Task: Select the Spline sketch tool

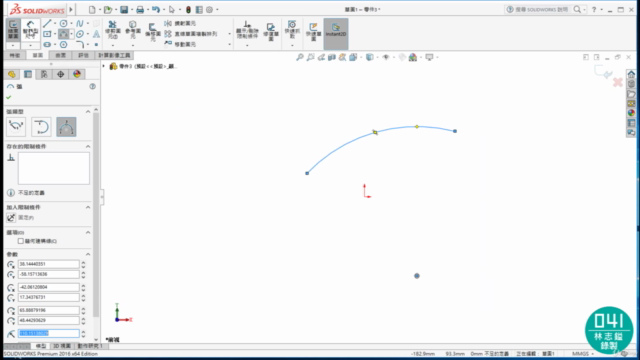Action: 80,23
